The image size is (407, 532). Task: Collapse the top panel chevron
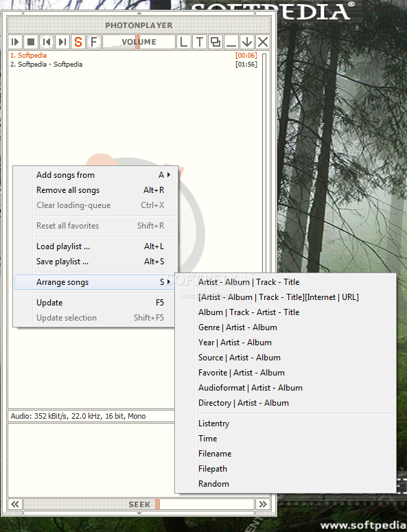139,13
